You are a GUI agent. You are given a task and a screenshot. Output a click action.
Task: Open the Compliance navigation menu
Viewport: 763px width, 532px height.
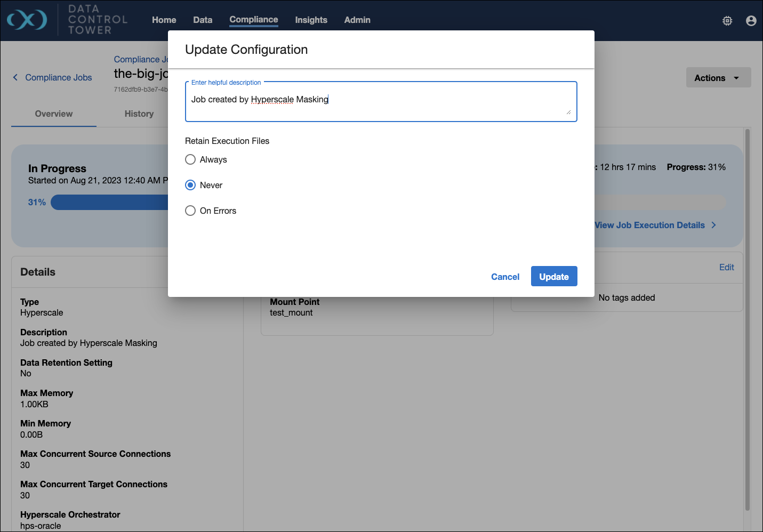coord(253,20)
